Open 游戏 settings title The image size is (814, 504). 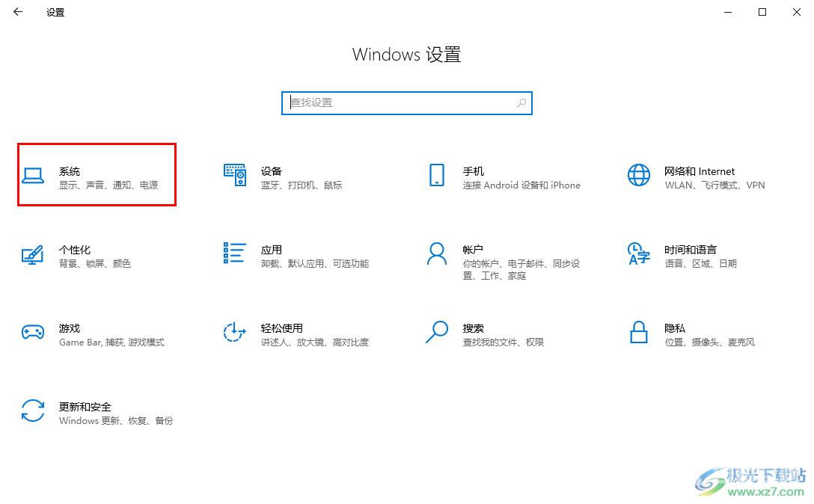pyautogui.click(x=70, y=328)
